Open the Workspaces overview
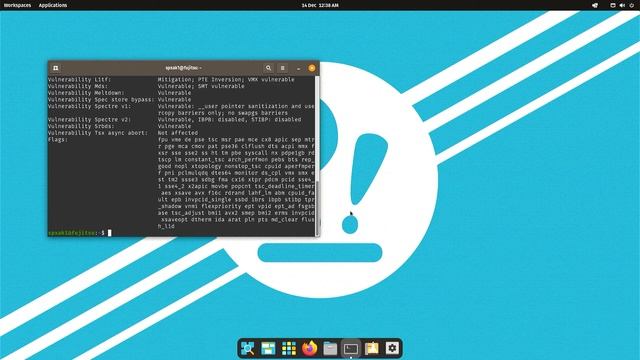 pos(17,5)
